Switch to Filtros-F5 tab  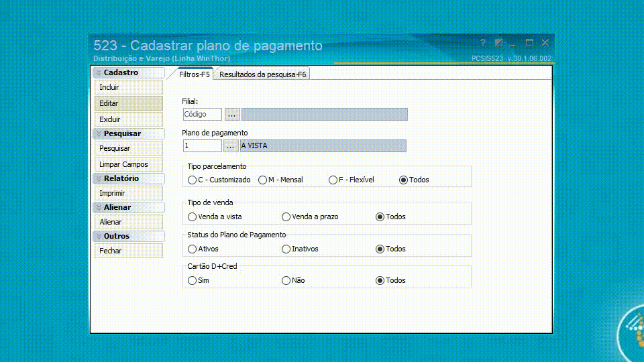(x=195, y=74)
